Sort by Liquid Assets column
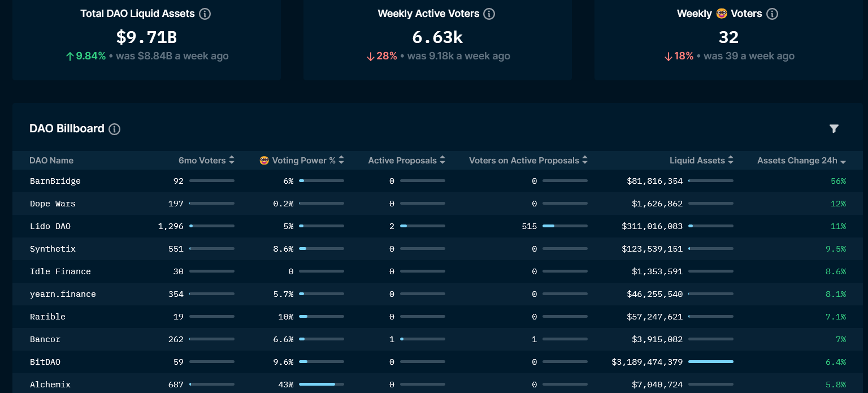 pos(701,161)
